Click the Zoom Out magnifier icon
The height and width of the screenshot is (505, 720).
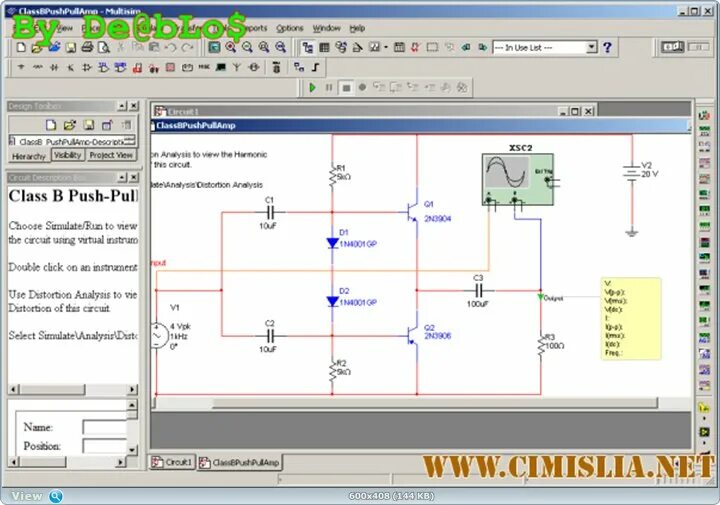[247, 47]
